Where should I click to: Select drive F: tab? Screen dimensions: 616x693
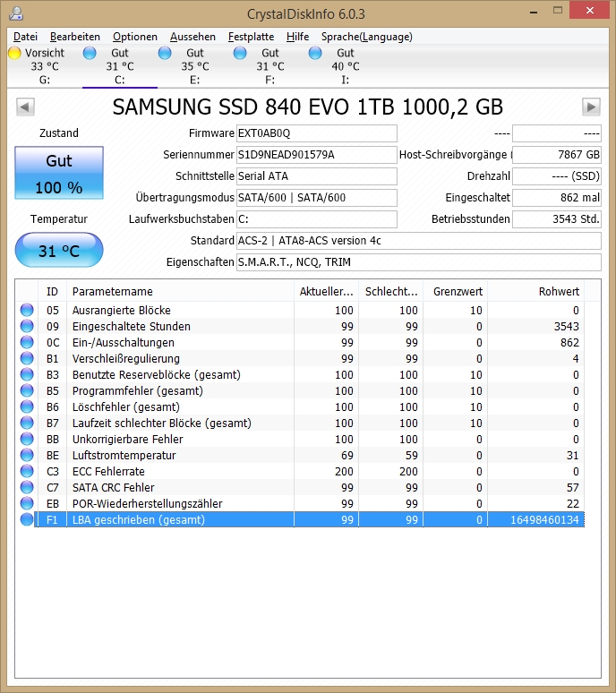[x=270, y=66]
